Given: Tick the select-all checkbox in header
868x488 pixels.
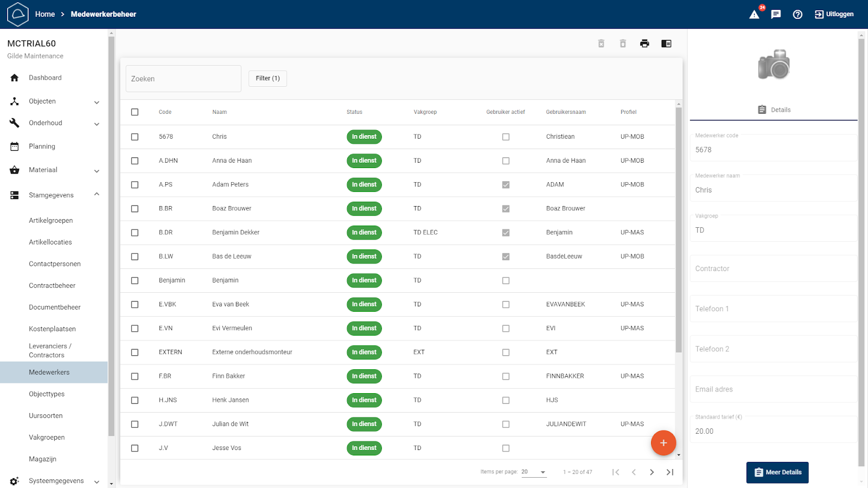Looking at the screenshot, I should coord(135,112).
